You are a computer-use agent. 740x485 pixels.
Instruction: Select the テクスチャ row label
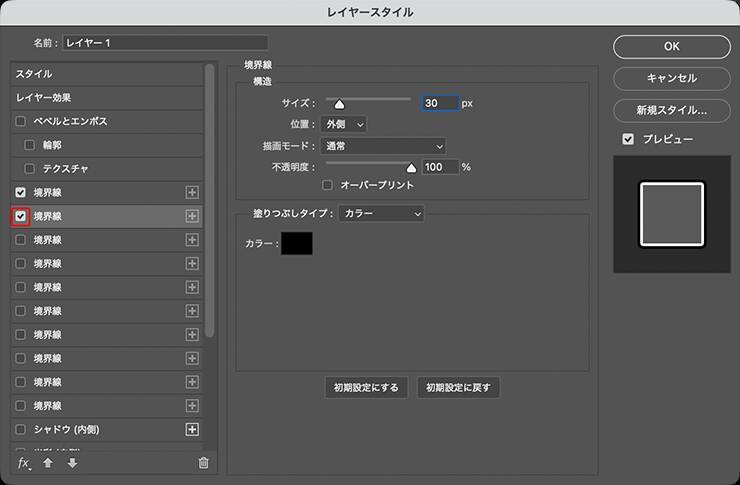click(x=66, y=168)
